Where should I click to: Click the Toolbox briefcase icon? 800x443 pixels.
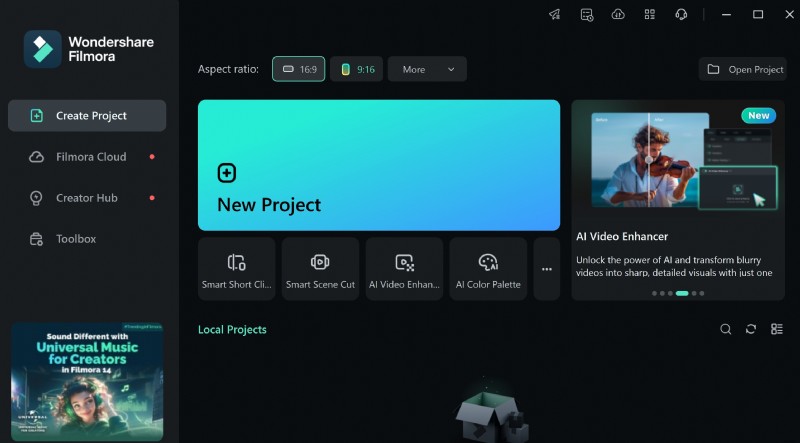tap(36, 239)
